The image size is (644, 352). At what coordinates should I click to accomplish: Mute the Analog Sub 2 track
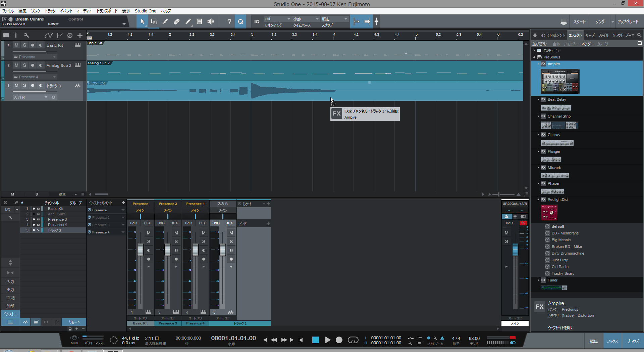(16, 65)
